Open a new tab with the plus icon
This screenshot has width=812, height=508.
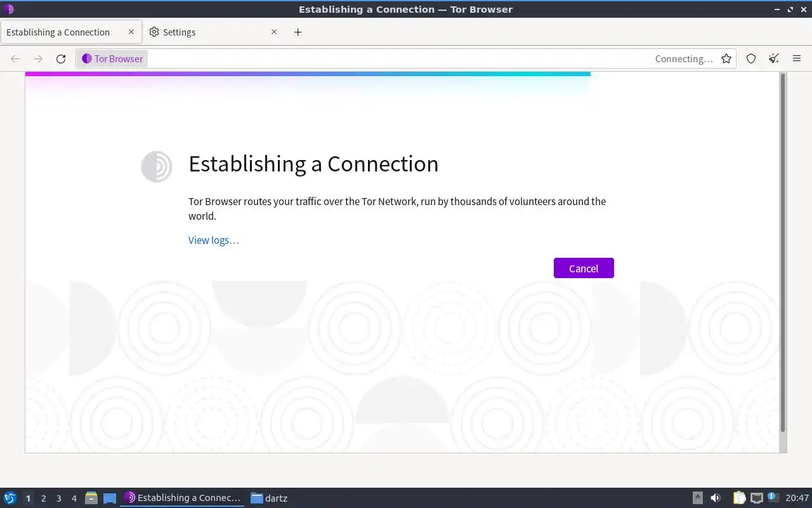[298, 32]
